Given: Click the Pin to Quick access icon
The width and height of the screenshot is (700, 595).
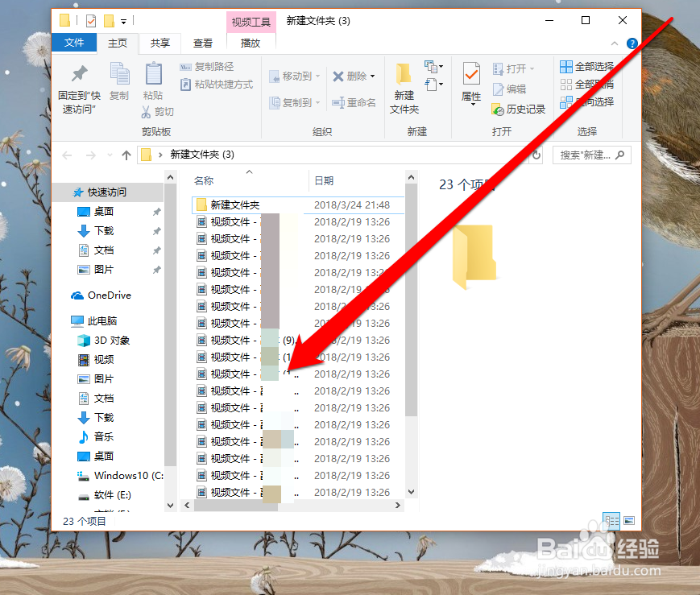Looking at the screenshot, I should click(80, 73).
